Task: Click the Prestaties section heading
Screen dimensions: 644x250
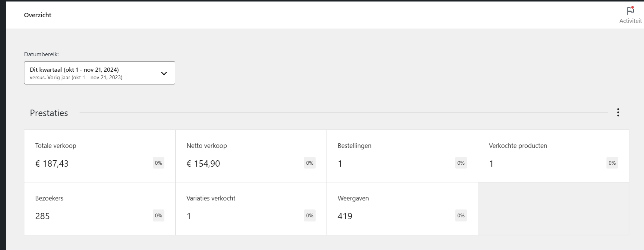Action: (49, 113)
